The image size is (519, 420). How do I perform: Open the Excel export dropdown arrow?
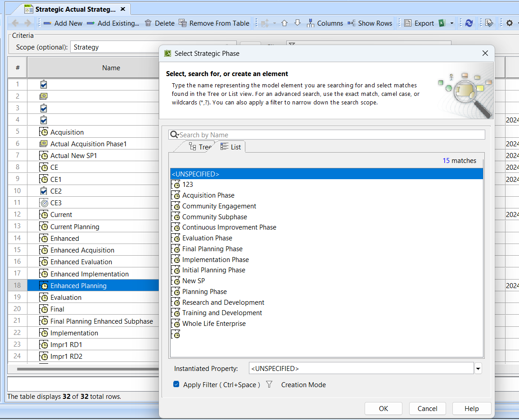click(452, 23)
